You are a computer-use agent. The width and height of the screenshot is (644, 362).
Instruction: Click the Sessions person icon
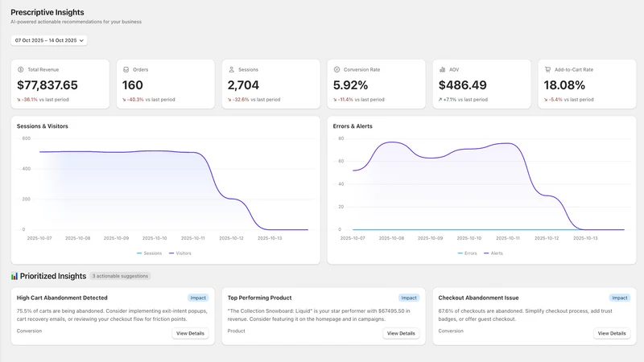tap(232, 70)
